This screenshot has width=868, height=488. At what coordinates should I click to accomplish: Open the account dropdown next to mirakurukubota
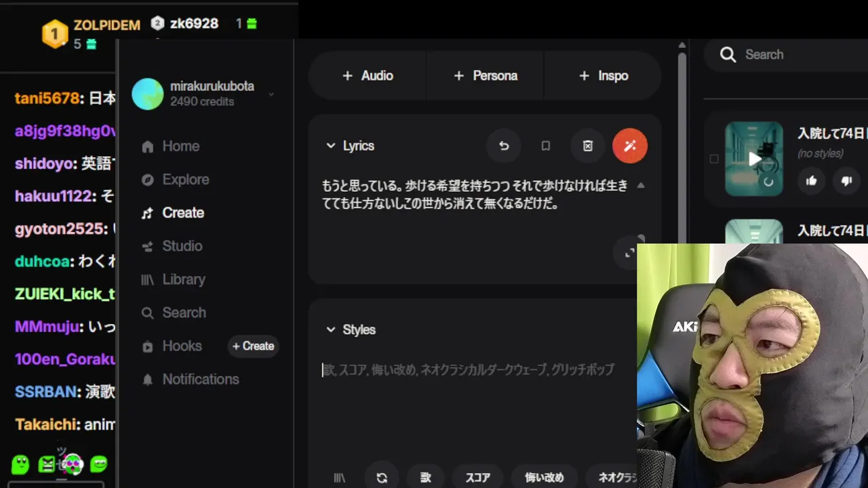(x=271, y=94)
